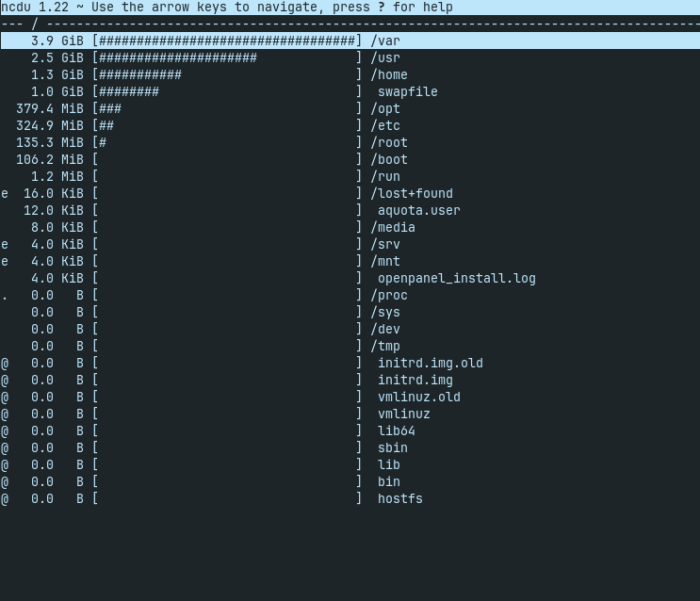Select the initrd.img symlink entry
Image resolution: width=700 pixels, height=601 pixels.
[x=350, y=380]
